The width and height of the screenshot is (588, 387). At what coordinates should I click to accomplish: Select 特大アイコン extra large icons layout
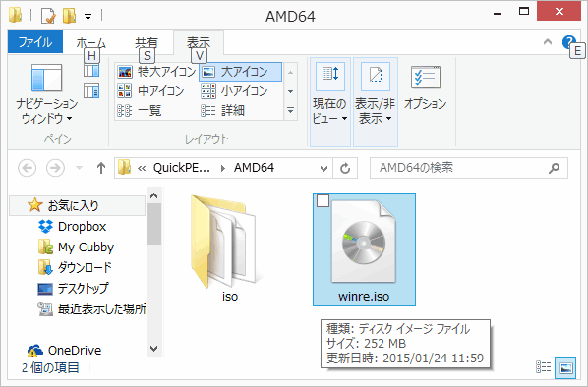click(x=156, y=71)
